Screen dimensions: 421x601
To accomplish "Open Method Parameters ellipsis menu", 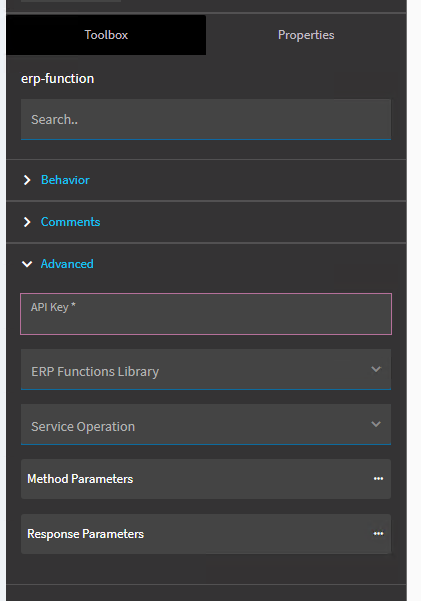I will click(378, 479).
